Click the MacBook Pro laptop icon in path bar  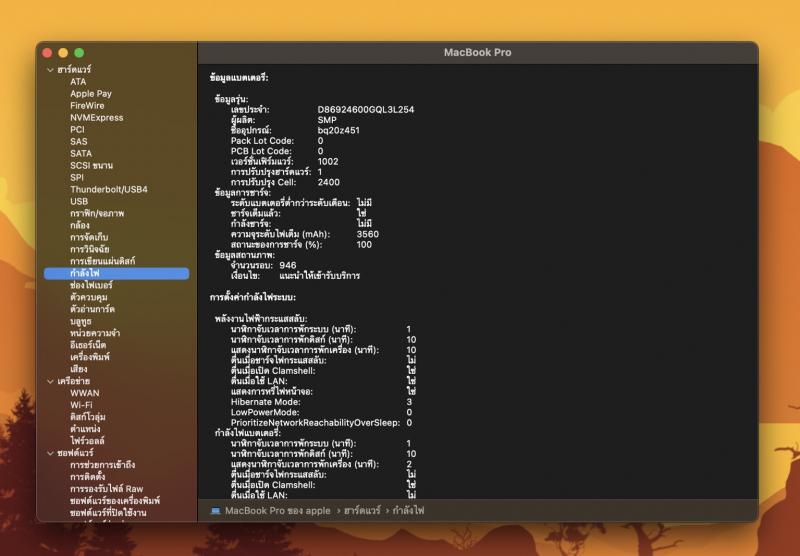point(215,510)
